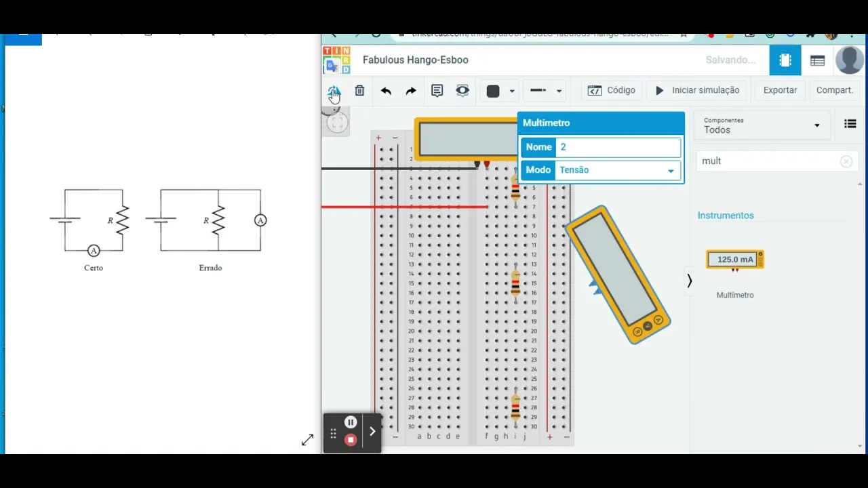Click the Instrumentos category heading
The image size is (868, 488).
coord(726,216)
